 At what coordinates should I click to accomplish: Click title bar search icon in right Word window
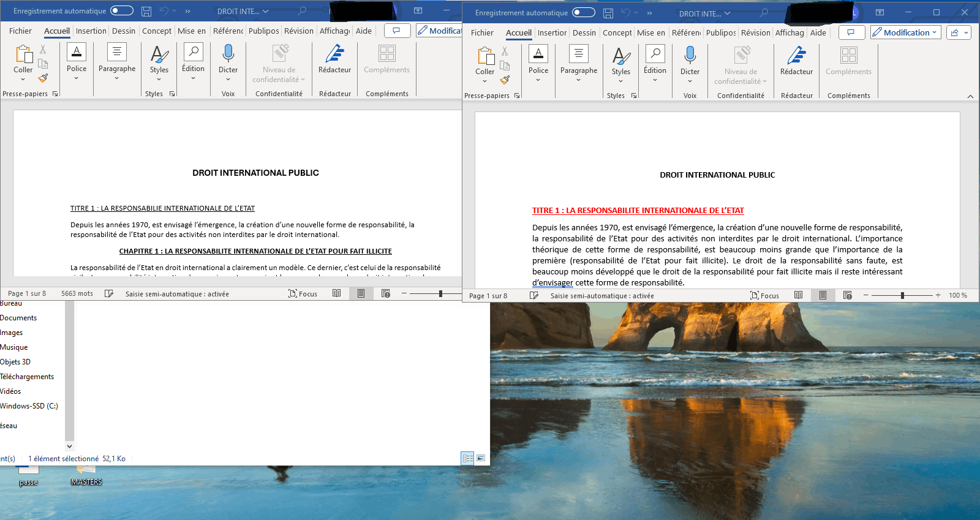pos(764,13)
